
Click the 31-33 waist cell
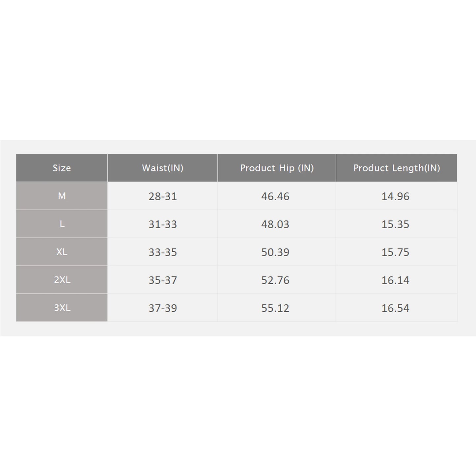coord(163,224)
